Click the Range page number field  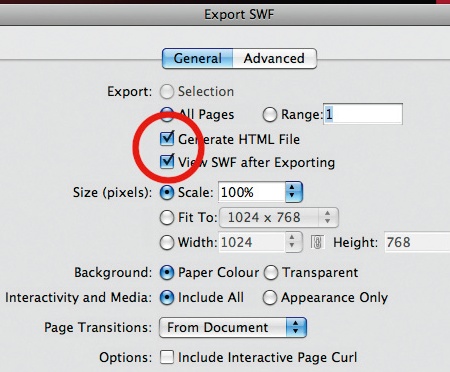pyautogui.click(x=363, y=114)
